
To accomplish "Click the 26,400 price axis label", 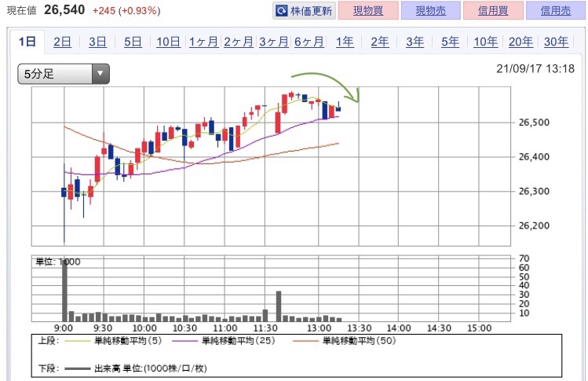I will click(534, 157).
